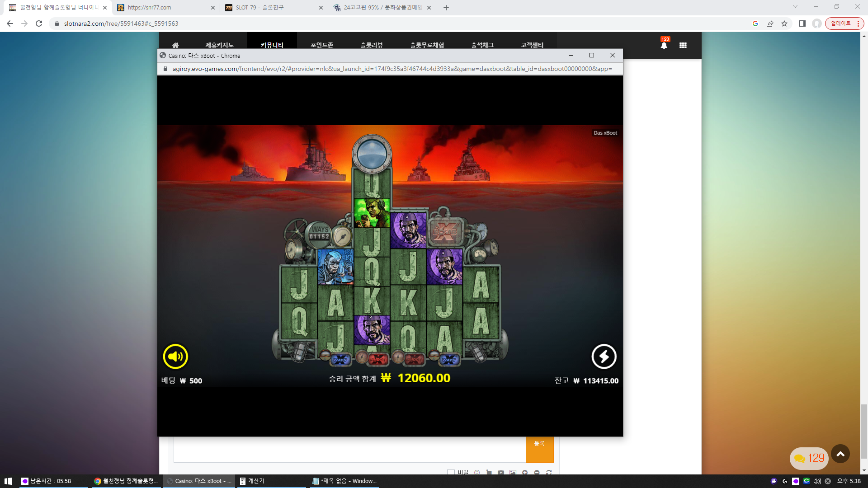The image size is (868, 488).
Task: Toggle the browser side panel icon
Action: click(x=802, y=23)
